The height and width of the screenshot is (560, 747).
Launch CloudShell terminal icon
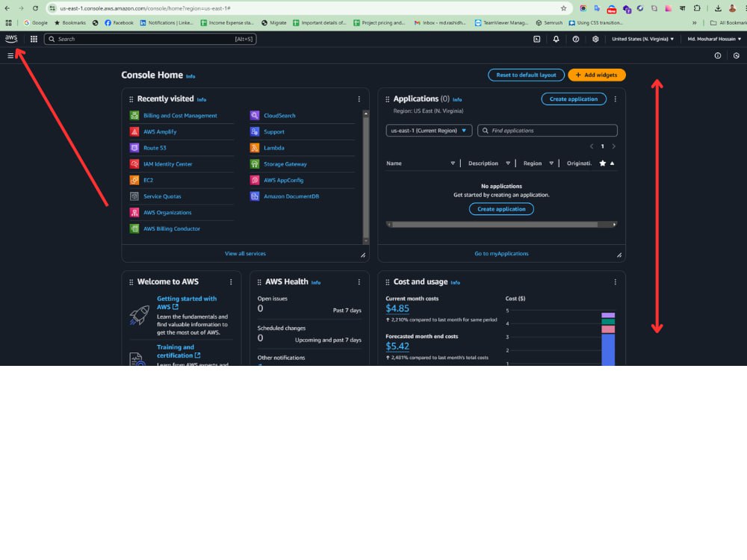pyautogui.click(x=537, y=39)
